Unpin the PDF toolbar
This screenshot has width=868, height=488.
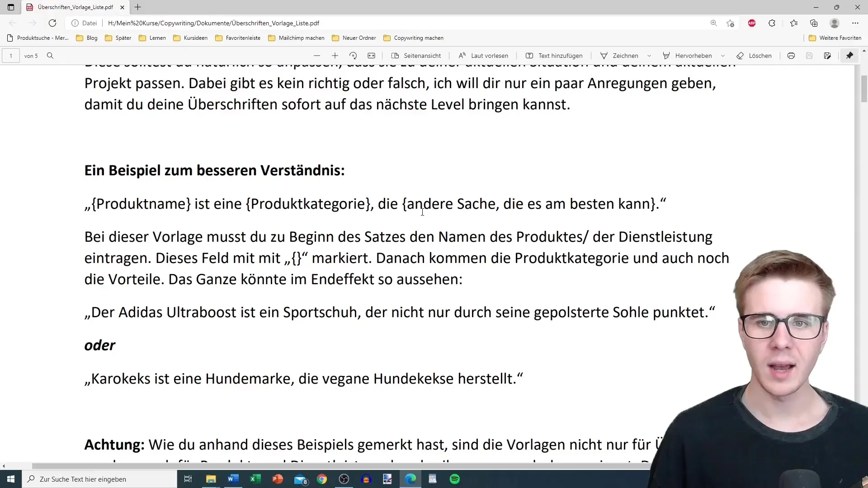849,56
